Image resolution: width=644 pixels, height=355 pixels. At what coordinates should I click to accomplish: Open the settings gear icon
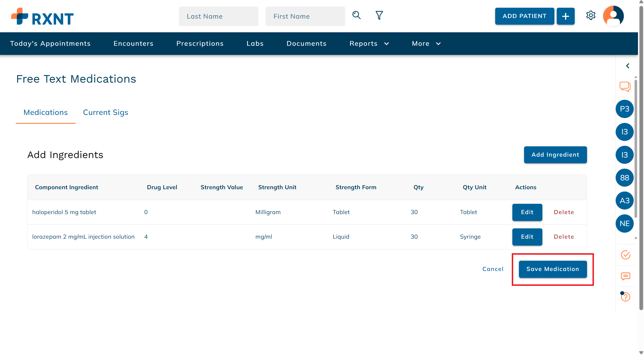pyautogui.click(x=591, y=16)
